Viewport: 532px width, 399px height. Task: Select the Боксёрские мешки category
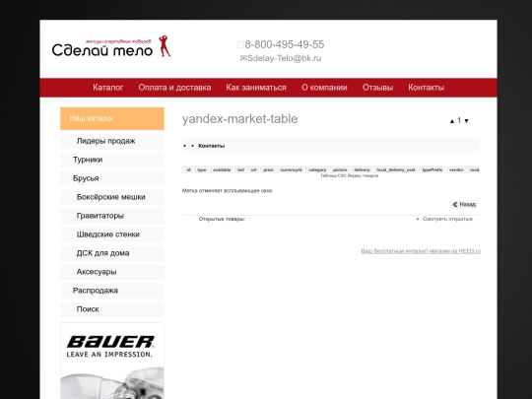click(x=112, y=197)
